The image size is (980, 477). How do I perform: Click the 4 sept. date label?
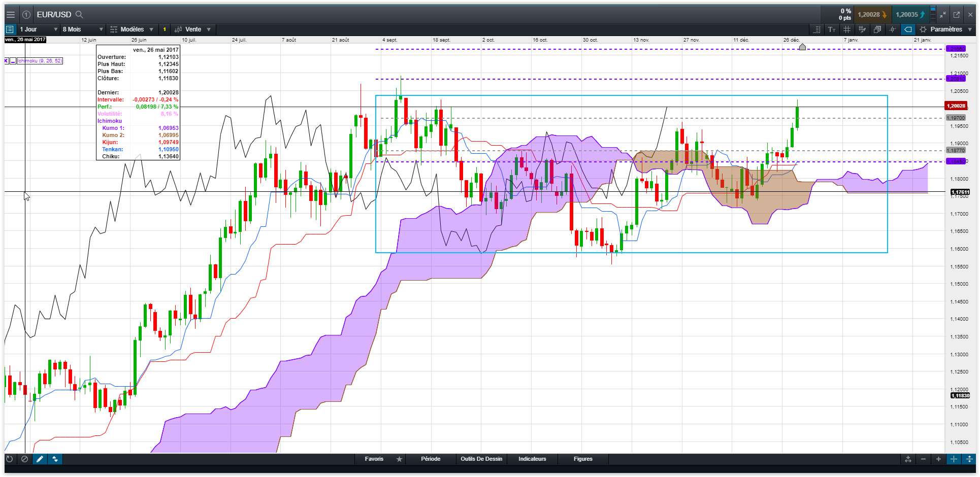click(390, 40)
